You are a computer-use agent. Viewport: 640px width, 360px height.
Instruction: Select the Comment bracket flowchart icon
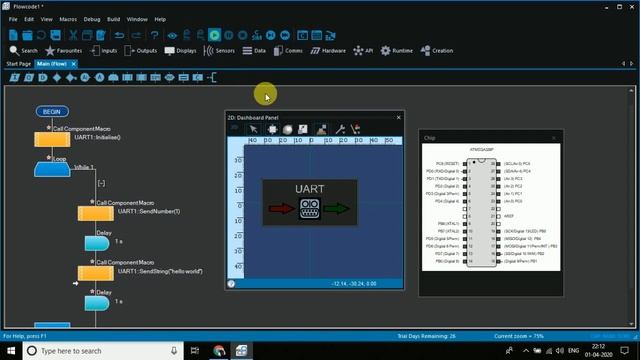(x=212, y=78)
